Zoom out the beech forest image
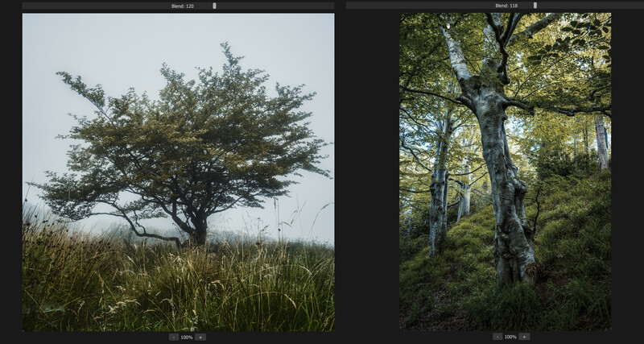Viewport: 644px width, 344px height. (497, 337)
